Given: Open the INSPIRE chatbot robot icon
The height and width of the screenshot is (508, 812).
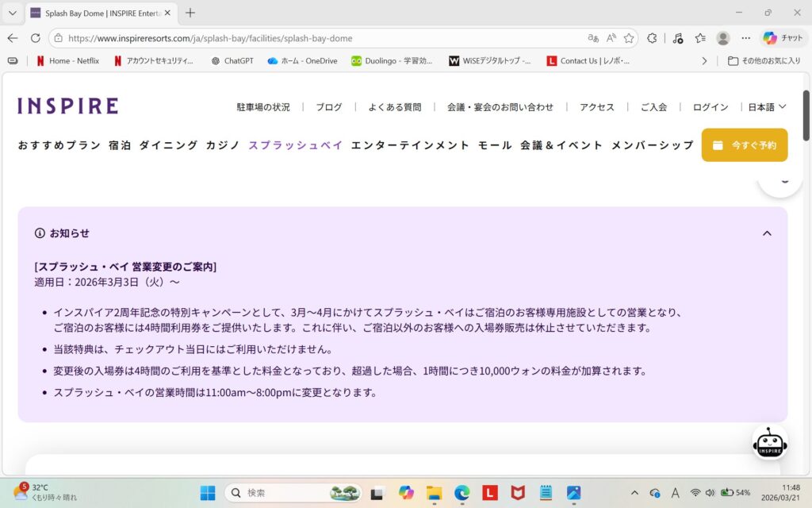Looking at the screenshot, I should coord(770,443).
